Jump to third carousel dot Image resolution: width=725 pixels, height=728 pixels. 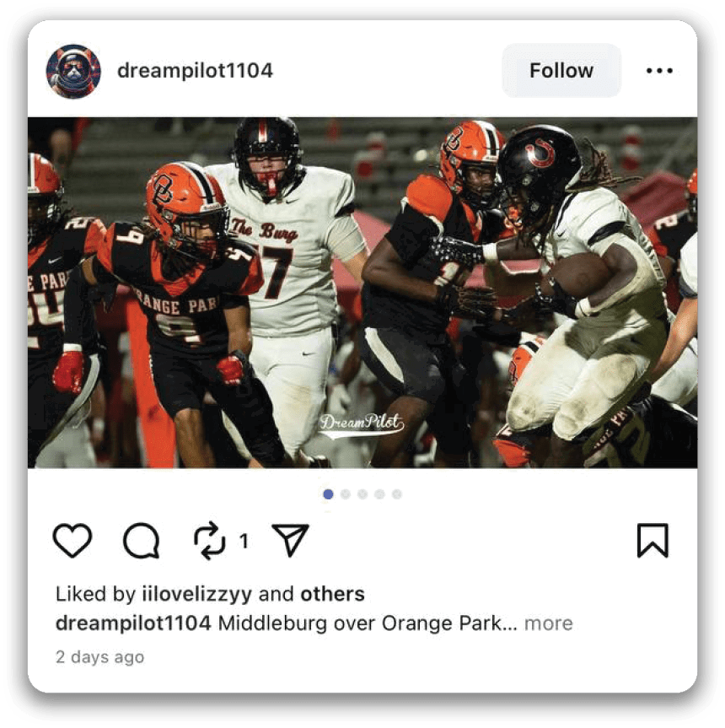[362, 494]
